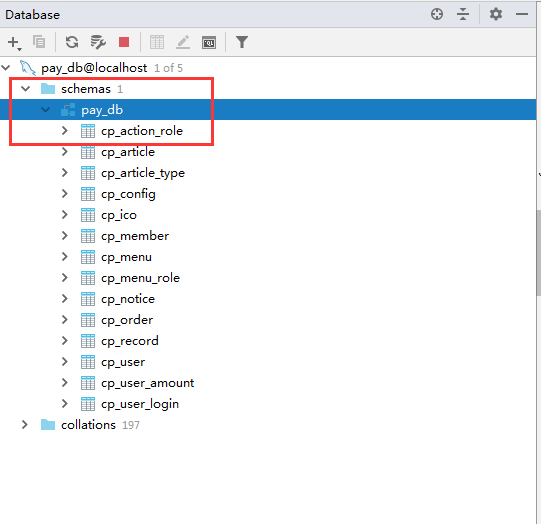Click the vertical scrollbar thumb
The height and width of the screenshot is (524, 541).
pyautogui.click(x=539, y=253)
